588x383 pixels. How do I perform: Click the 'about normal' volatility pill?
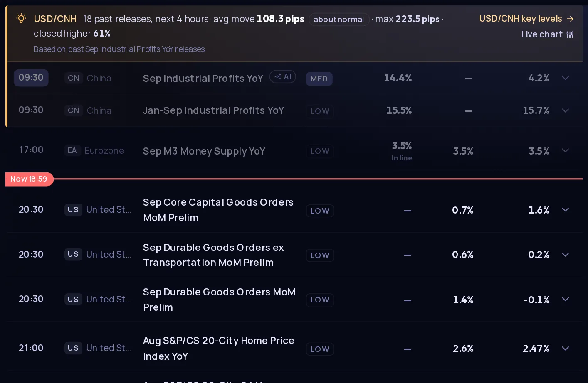[x=339, y=19]
